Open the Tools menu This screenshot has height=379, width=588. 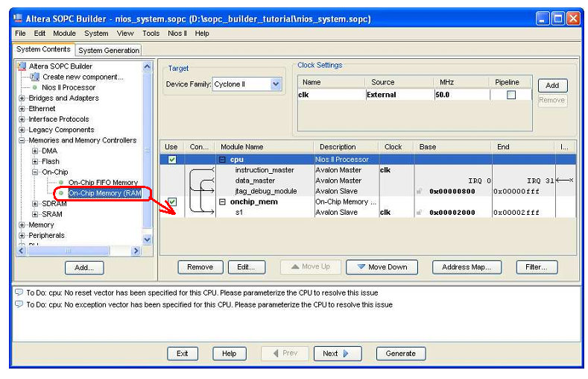[151, 34]
